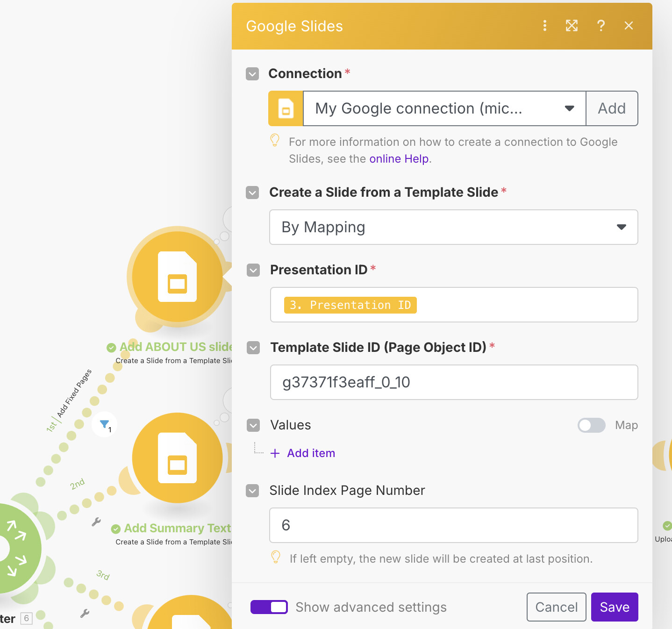The width and height of the screenshot is (672, 629).
Task: Click the Add connection button
Action: point(612,108)
